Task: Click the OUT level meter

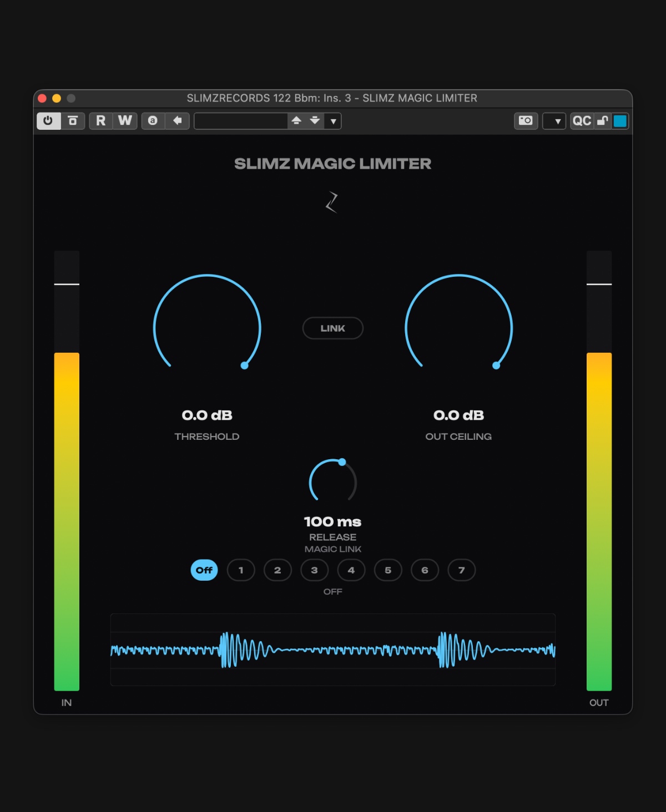Action: pyautogui.click(x=599, y=470)
